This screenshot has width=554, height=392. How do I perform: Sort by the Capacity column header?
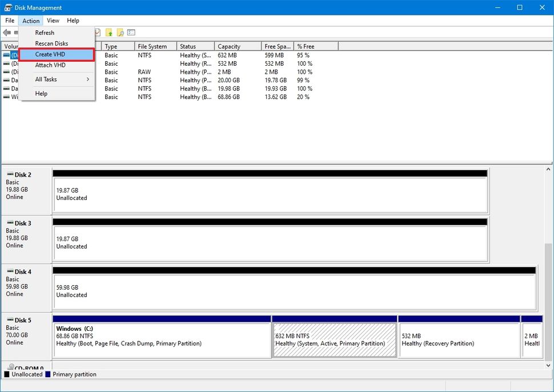tap(238, 46)
